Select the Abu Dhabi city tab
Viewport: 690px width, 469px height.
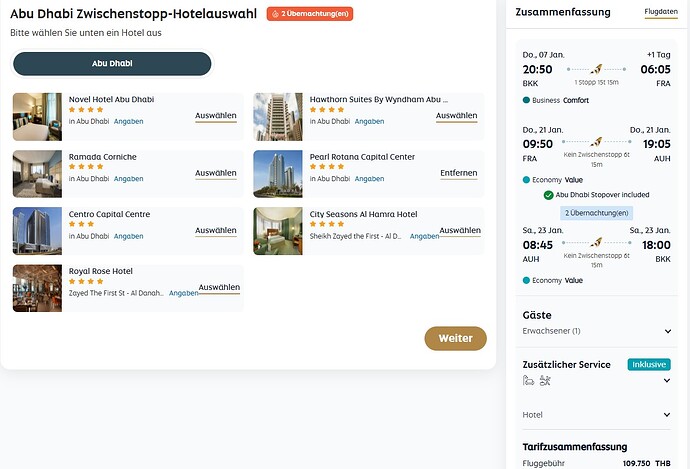click(x=112, y=64)
